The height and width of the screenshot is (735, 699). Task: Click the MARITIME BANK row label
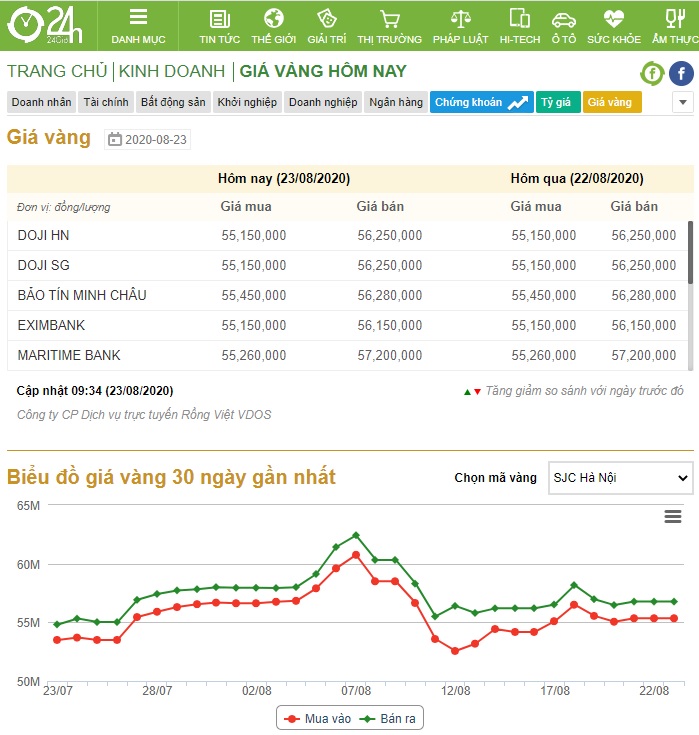pos(69,355)
